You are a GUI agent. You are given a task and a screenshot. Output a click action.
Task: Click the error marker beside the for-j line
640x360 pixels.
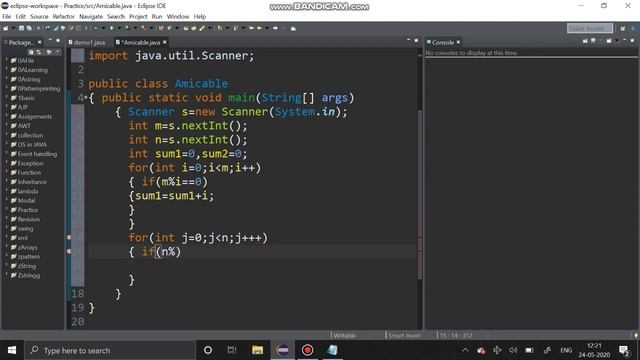coord(69,237)
